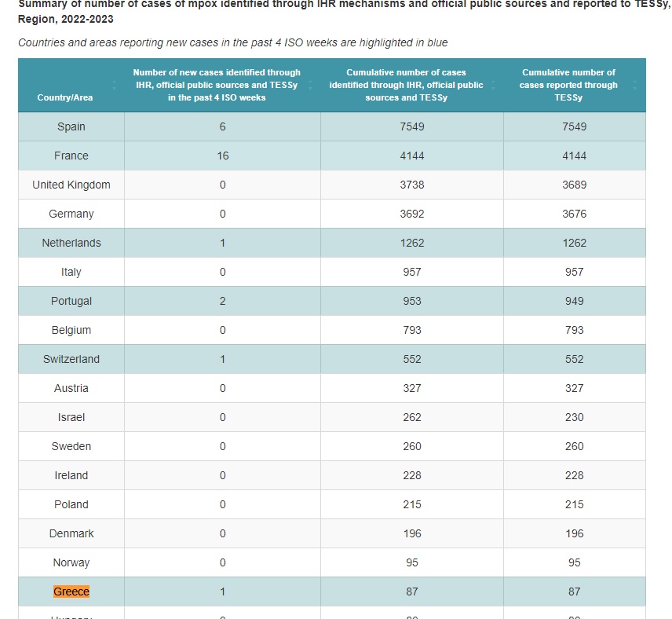Select Germany's cumulative value 3692
The height and width of the screenshot is (619, 672).
(412, 214)
